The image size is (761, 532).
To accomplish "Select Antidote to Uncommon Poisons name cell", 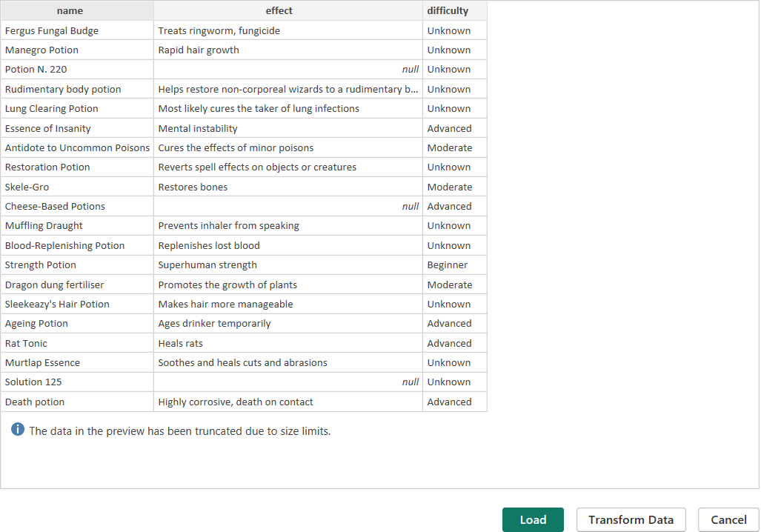I will click(77, 147).
